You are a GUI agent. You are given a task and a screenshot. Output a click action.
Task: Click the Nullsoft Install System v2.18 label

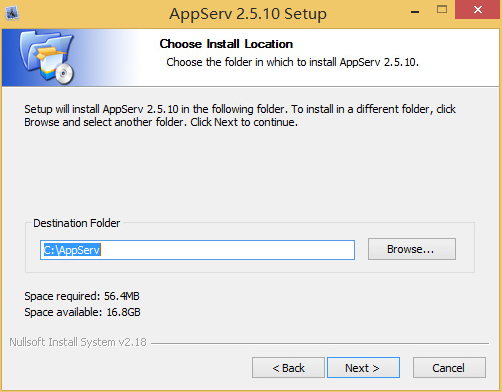point(78,342)
